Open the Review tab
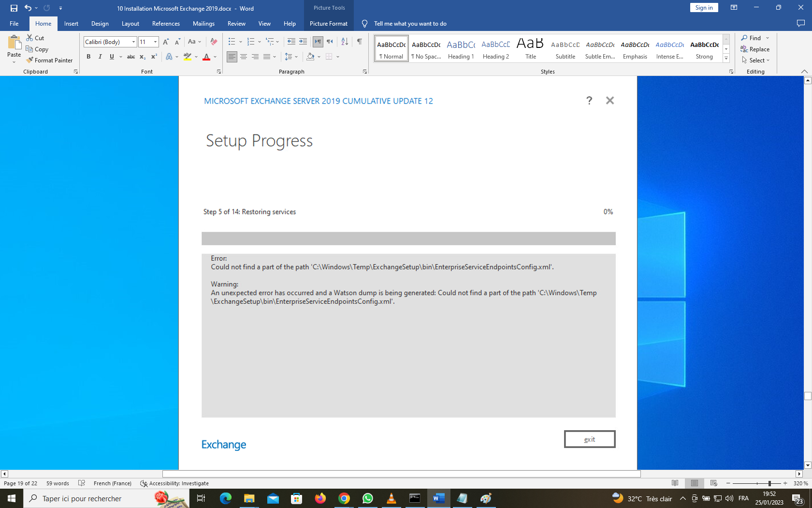Screen dimensions: 812x508 pos(236,23)
